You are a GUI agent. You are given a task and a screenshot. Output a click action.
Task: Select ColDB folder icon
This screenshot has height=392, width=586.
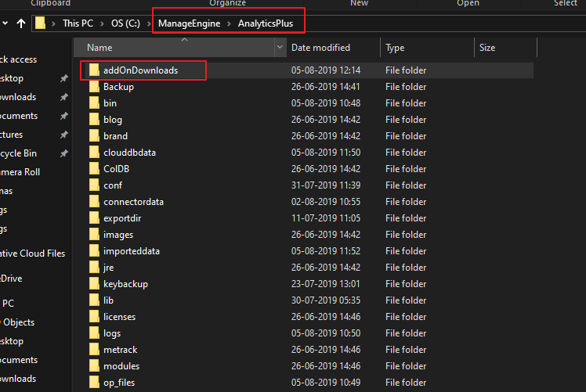(x=94, y=169)
